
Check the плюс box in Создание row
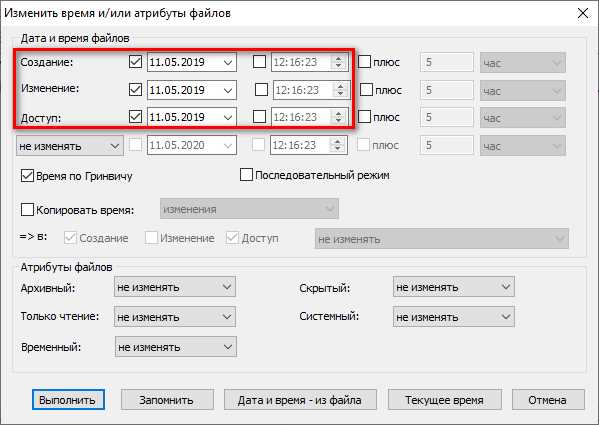364,61
